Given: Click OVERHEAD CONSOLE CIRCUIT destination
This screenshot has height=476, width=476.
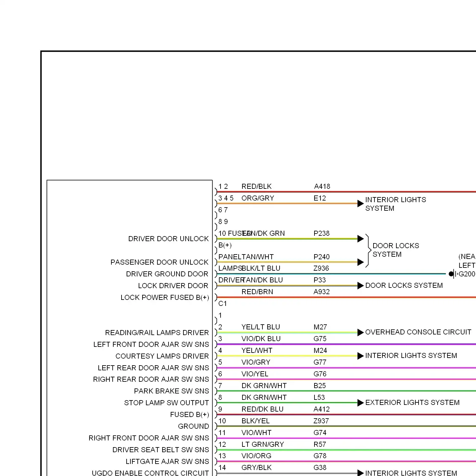Looking at the screenshot, I should 418,332.
